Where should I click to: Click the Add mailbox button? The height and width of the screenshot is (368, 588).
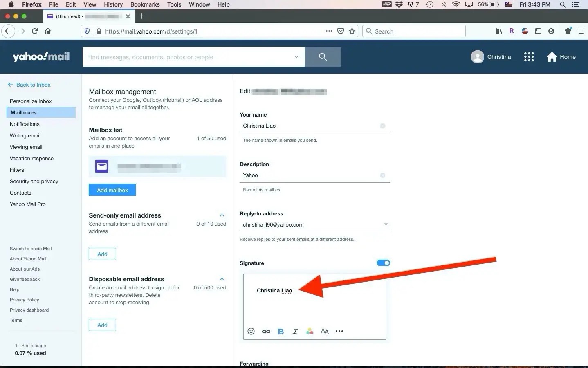coord(112,190)
